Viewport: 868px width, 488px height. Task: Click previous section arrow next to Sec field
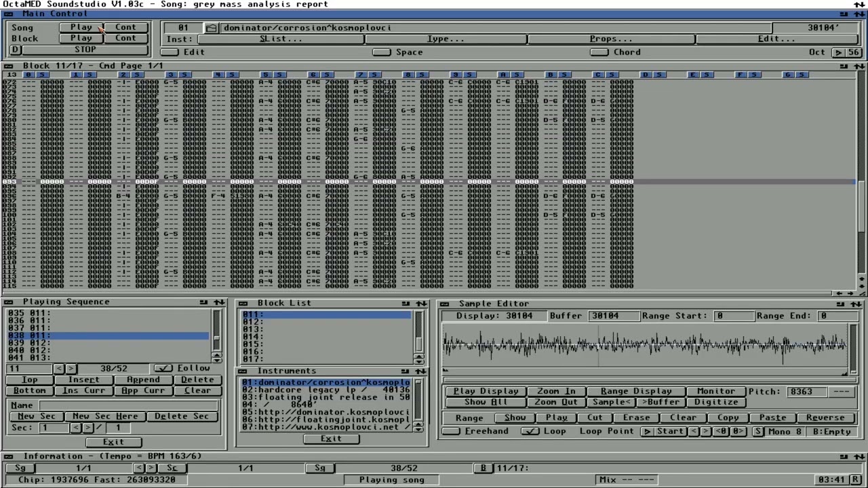pyautogui.click(x=76, y=428)
